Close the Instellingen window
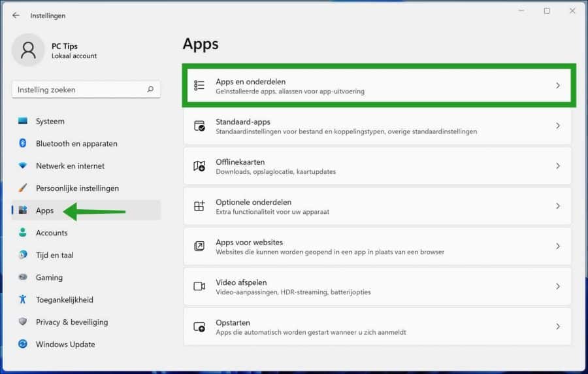Image resolution: width=588 pixels, height=374 pixels. (572, 11)
